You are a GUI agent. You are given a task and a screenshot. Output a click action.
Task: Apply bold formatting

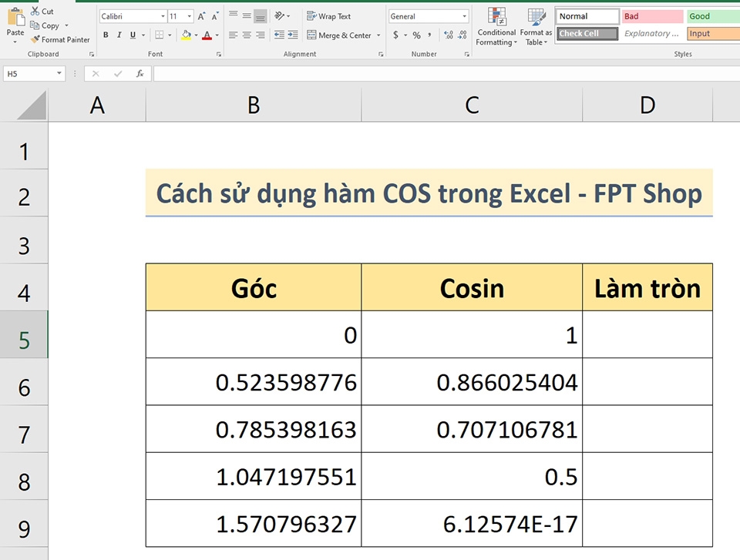(x=105, y=35)
